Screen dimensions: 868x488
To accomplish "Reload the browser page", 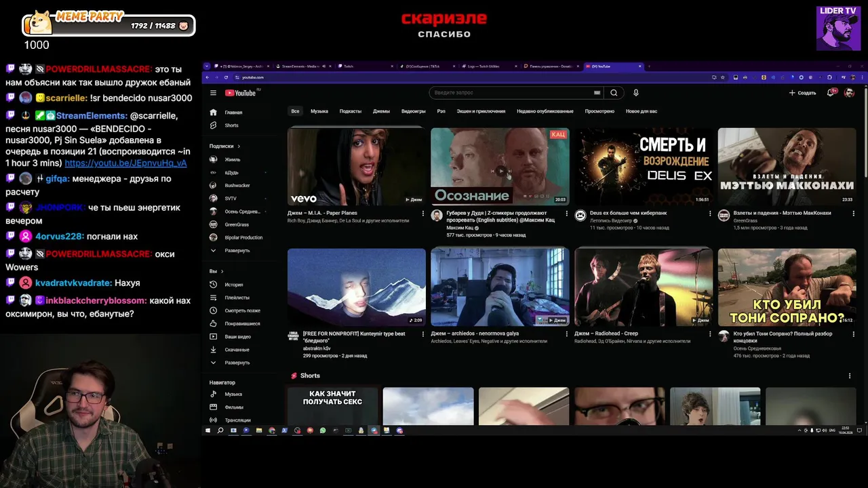I will (x=226, y=77).
